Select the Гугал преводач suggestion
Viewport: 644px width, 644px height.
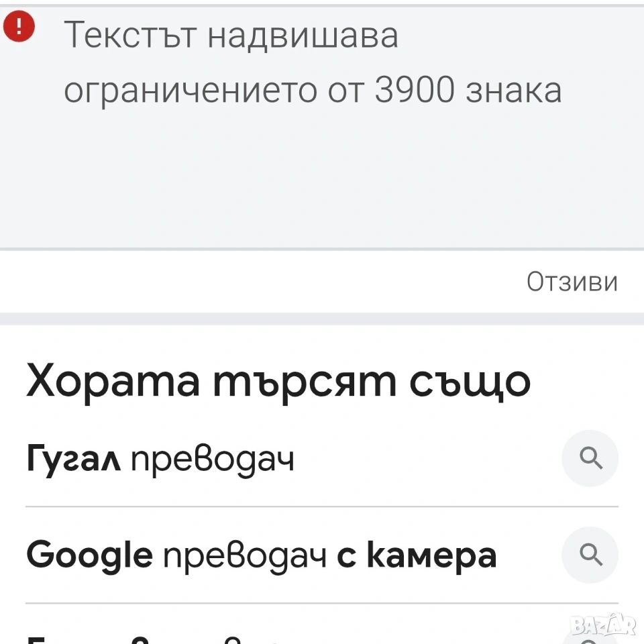[160, 460]
